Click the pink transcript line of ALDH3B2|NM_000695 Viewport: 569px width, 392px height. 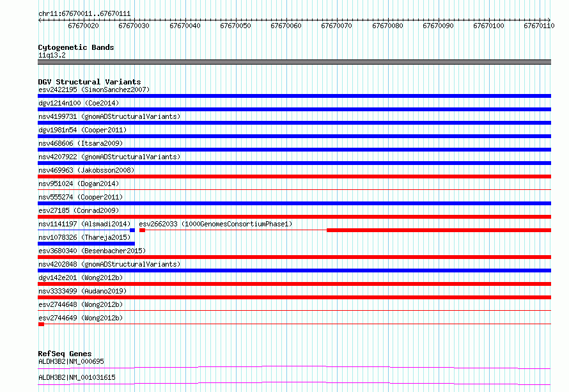click(294, 367)
